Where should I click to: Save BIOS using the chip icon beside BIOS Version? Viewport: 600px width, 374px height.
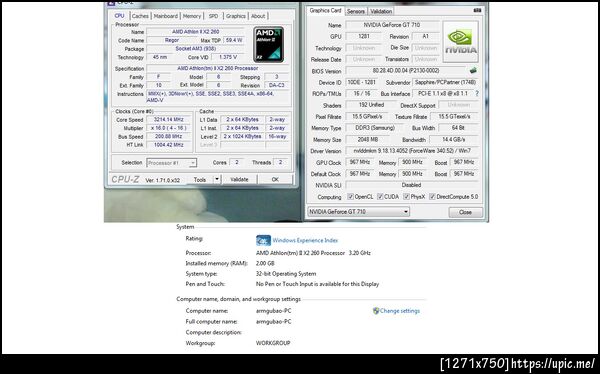(x=473, y=70)
